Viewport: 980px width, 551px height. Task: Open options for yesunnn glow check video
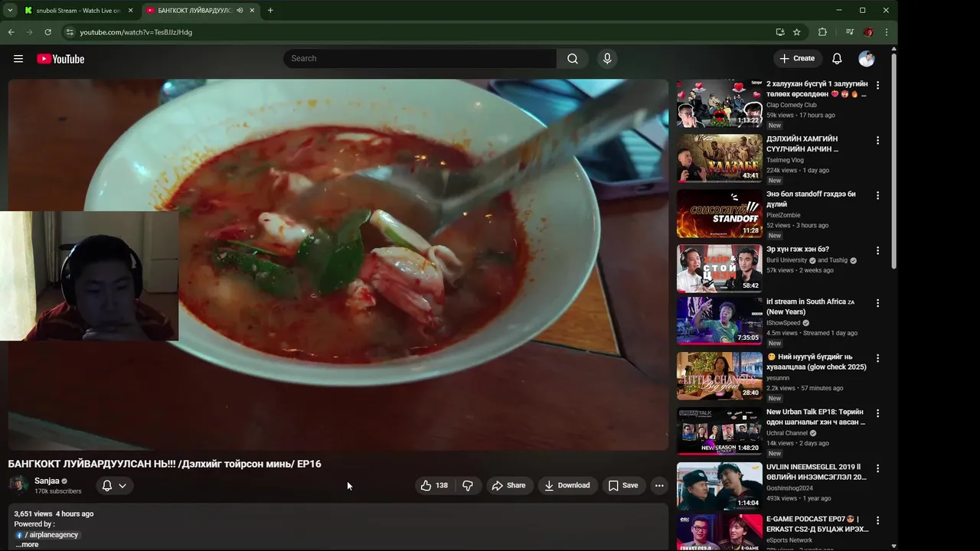877,358
